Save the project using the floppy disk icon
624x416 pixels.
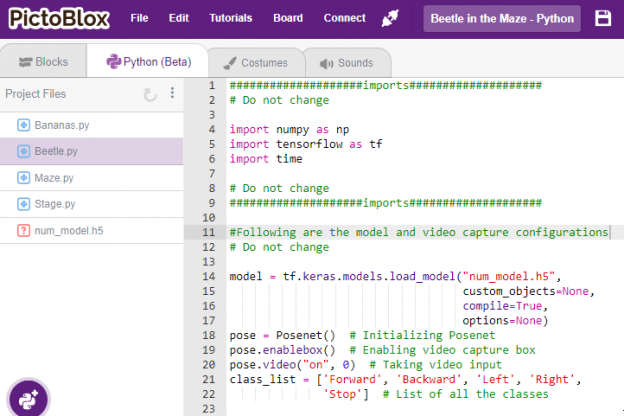(x=603, y=18)
